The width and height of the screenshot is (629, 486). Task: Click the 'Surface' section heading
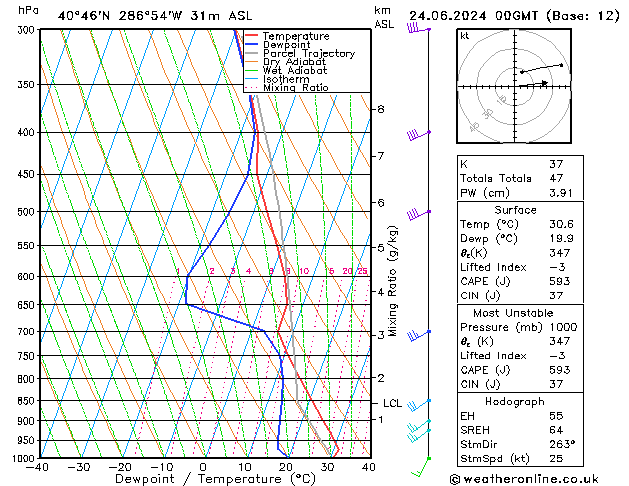(x=515, y=210)
